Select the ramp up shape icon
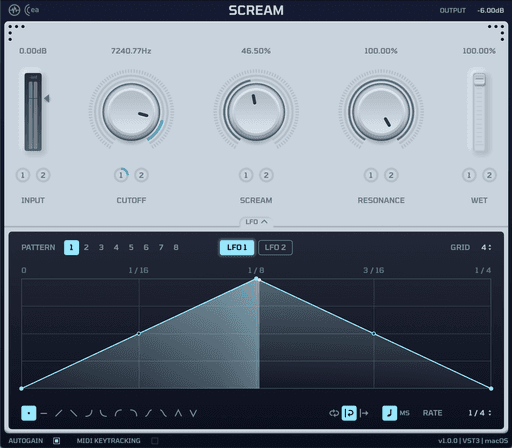Image resolution: width=512 pixels, height=448 pixels. tap(58, 414)
